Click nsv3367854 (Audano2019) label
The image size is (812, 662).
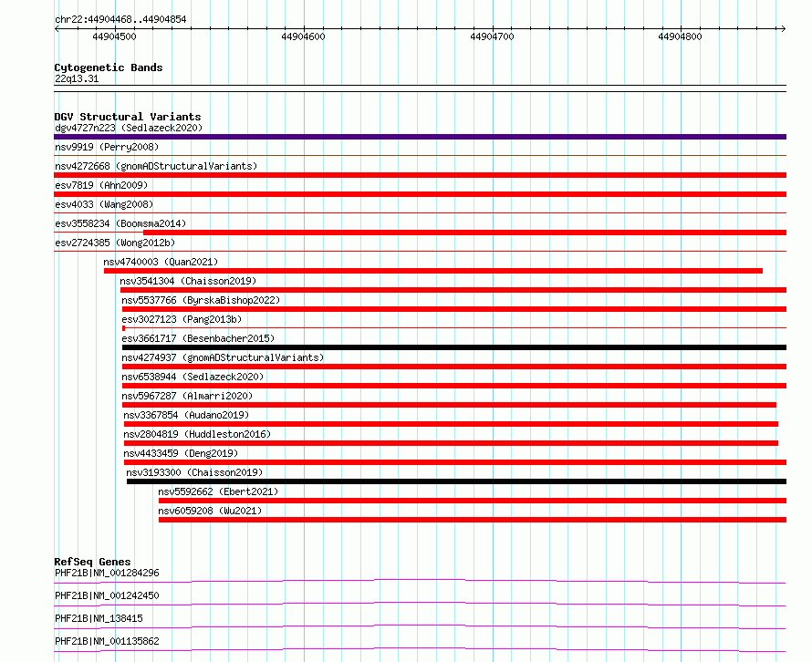coord(186,415)
